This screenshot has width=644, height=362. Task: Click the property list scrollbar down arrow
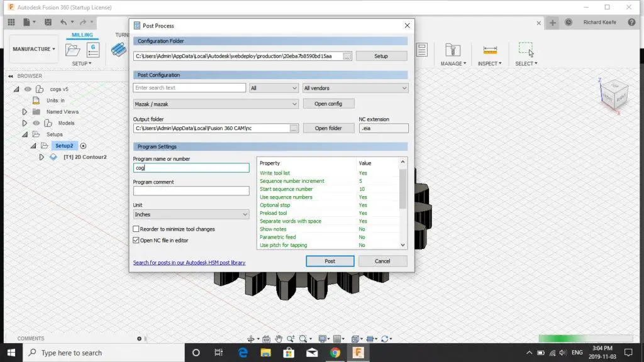point(402,245)
